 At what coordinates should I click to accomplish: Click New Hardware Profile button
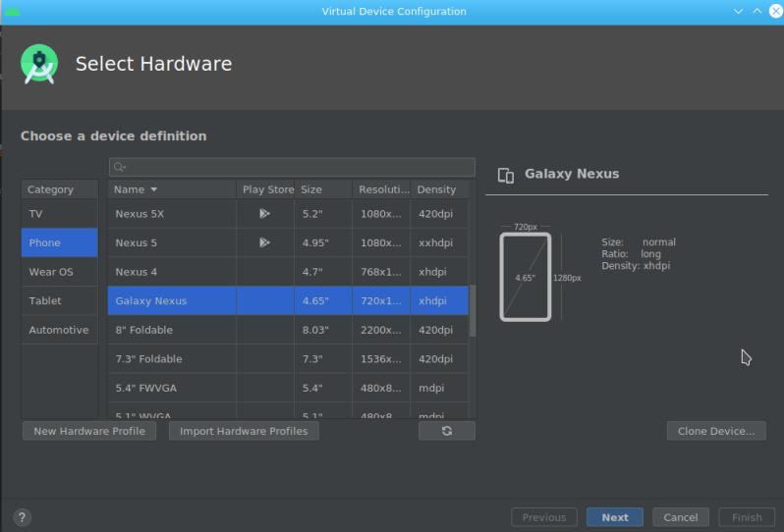(89, 431)
